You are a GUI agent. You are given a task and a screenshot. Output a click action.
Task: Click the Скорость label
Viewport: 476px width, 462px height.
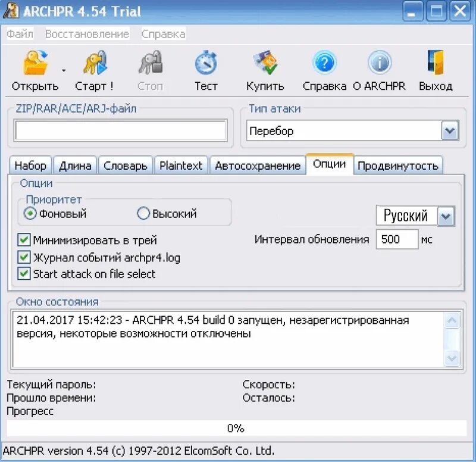(x=269, y=385)
